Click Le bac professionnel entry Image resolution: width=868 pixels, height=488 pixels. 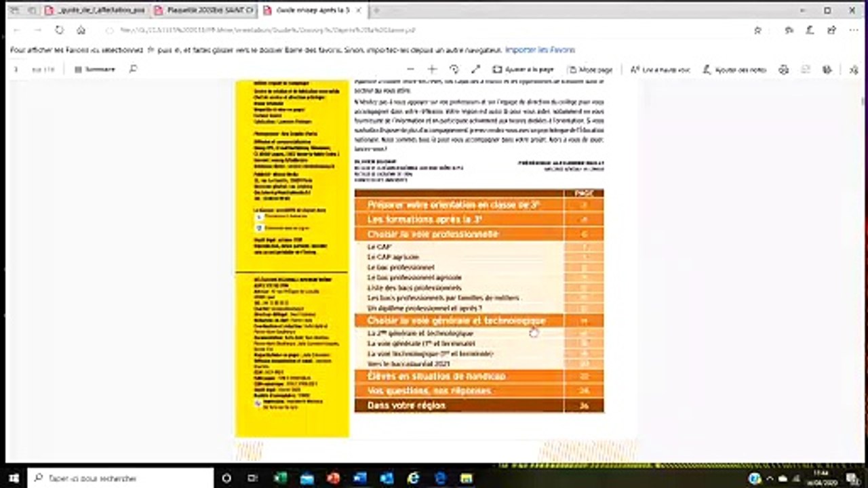click(x=401, y=268)
